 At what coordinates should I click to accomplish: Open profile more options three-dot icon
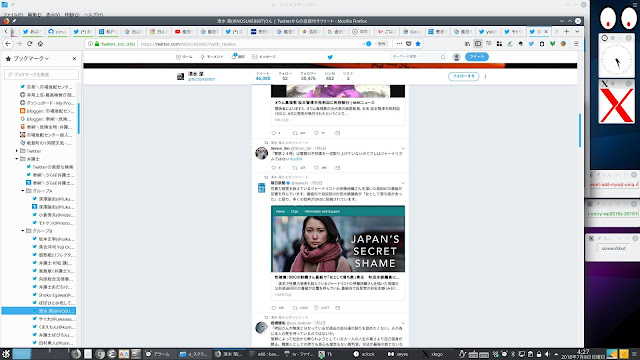(485, 76)
